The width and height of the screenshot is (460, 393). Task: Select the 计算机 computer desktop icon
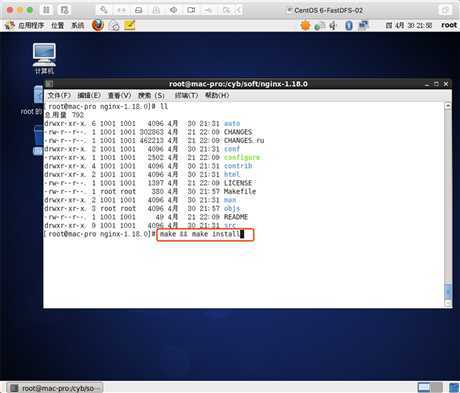(44, 59)
